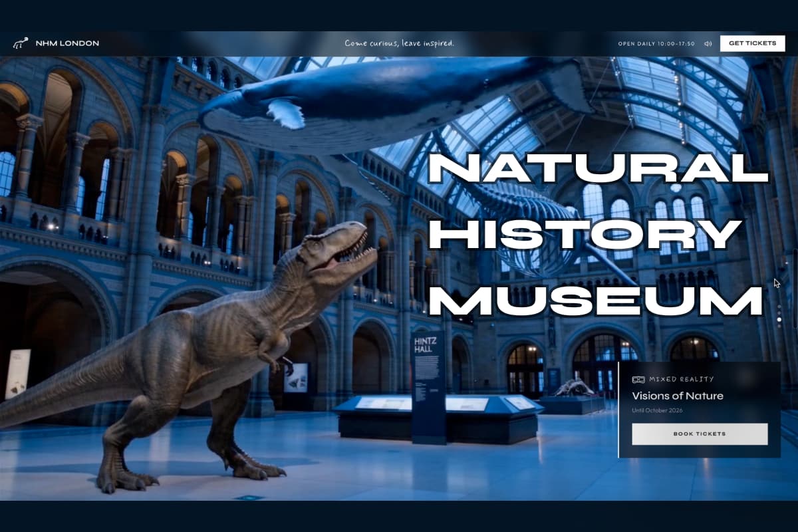This screenshot has height=532, width=798.
Task: Click the 'MIXED REALITY' label
Action: coord(681,379)
